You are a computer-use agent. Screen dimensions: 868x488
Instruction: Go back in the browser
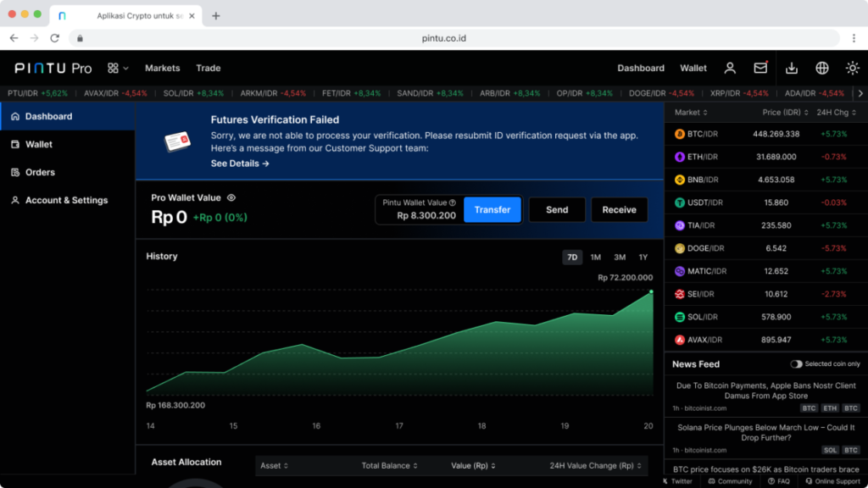pyautogui.click(x=14, y=38)
